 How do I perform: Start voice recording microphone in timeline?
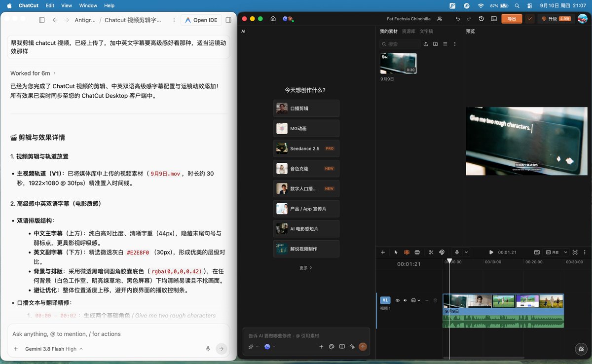pyautogui.click(x=457, y=252)
